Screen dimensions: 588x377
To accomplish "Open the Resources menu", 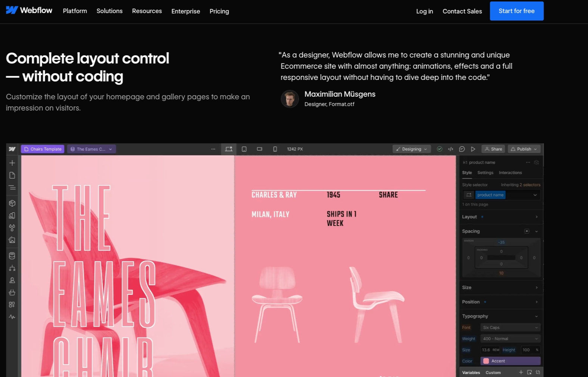I will pos(147,11).
